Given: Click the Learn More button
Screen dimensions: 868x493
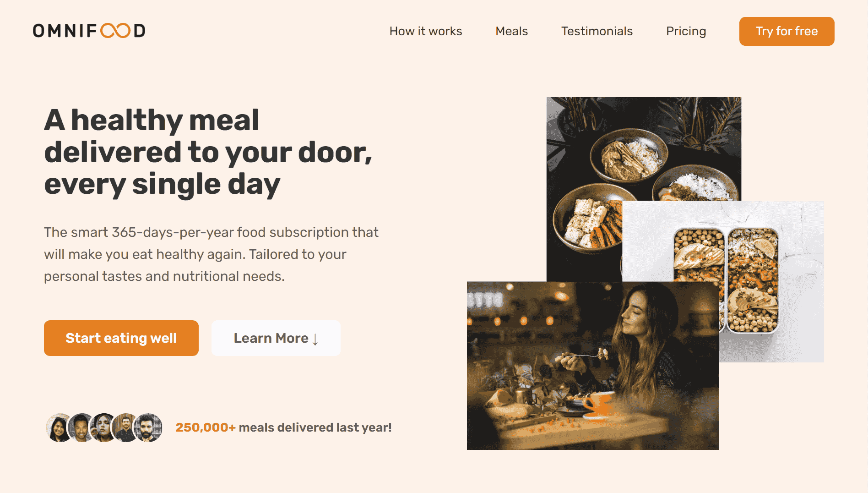Looking at the screenshot, I should click(276, 338).
